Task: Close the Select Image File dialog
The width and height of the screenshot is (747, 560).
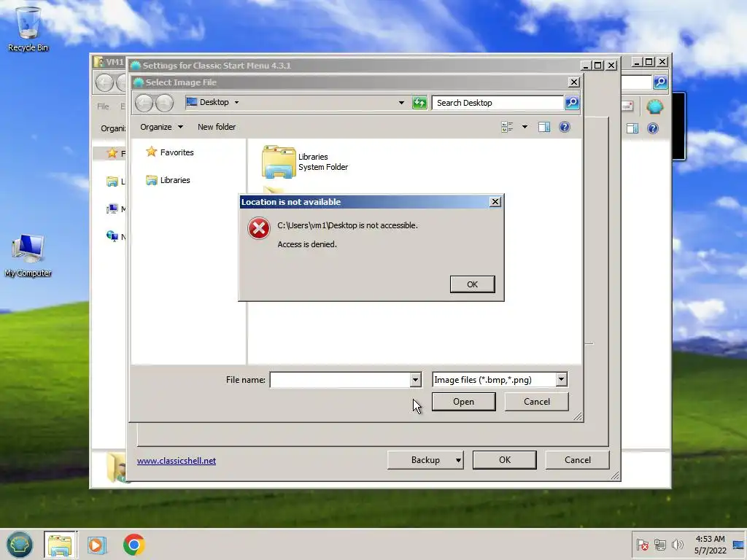Action: pos(574,82)
